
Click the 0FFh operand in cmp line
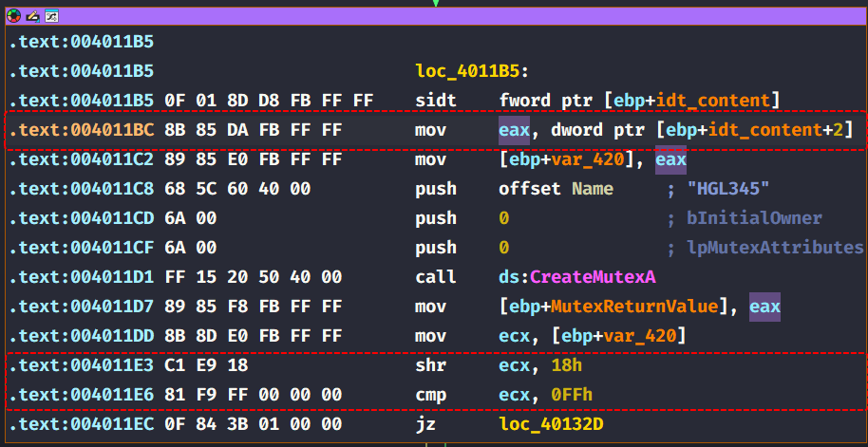(x=562, y=395)
